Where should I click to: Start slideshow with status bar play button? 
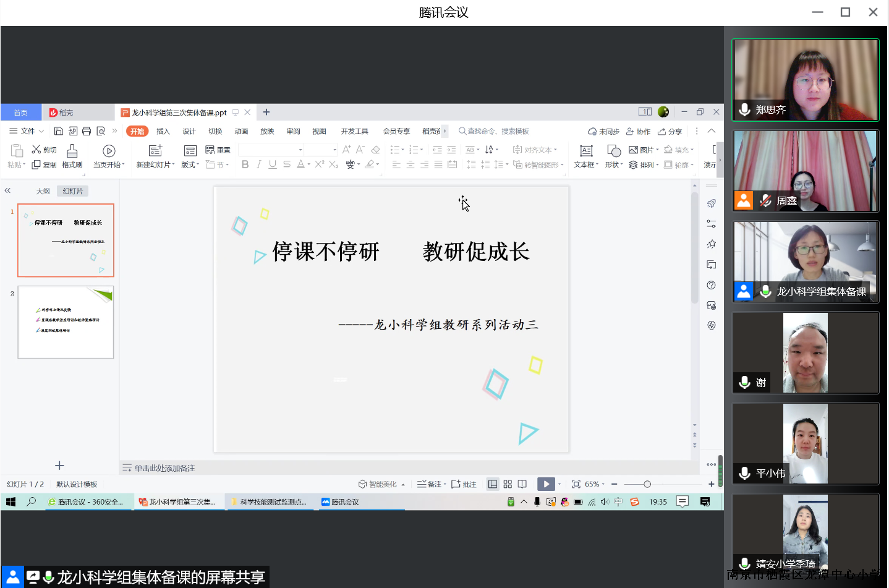click(x=546, y=484)
